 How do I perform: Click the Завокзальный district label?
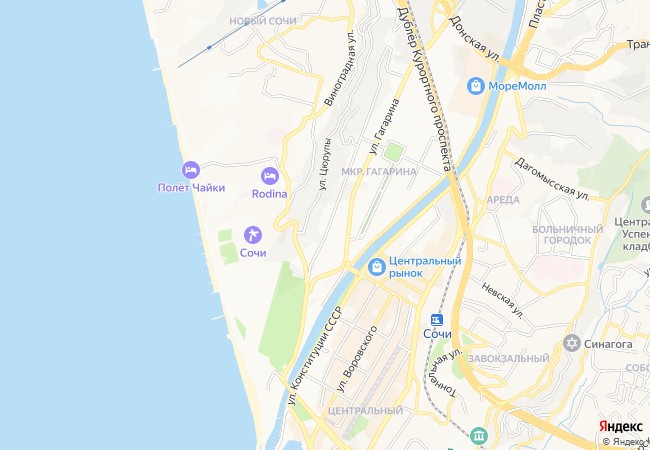(509, 358)
